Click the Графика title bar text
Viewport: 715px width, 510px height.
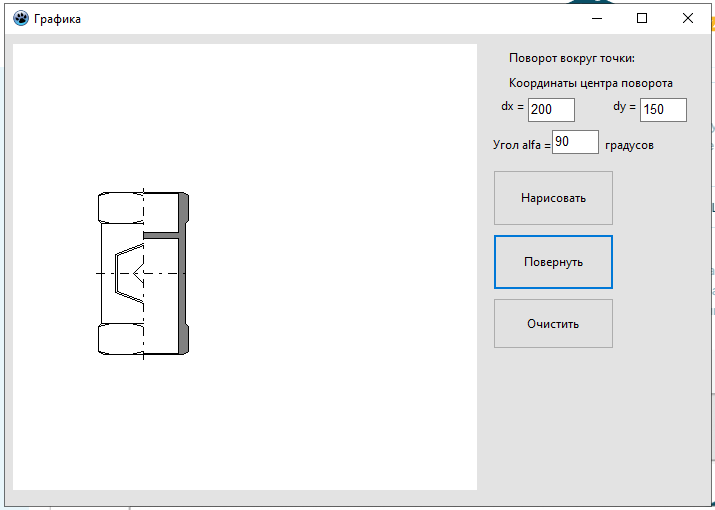click(x=58, y=19)
